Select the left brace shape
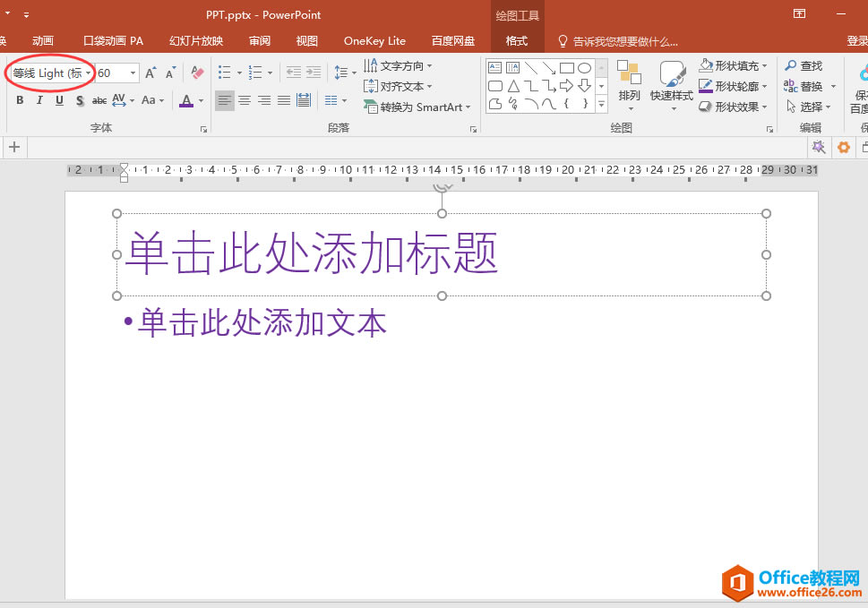 pos(566,104)
